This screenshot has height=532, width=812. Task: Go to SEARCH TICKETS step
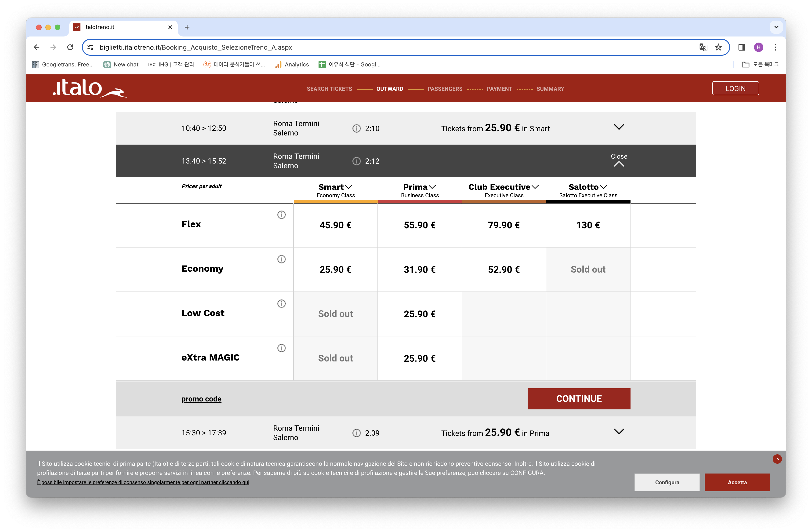[x=329, y=89]
